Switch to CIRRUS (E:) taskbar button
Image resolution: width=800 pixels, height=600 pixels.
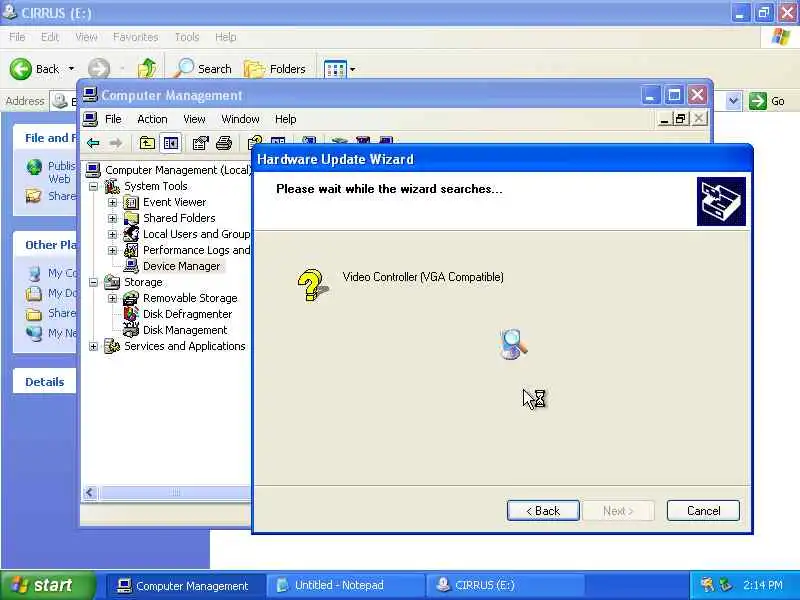tap(505, 585)
